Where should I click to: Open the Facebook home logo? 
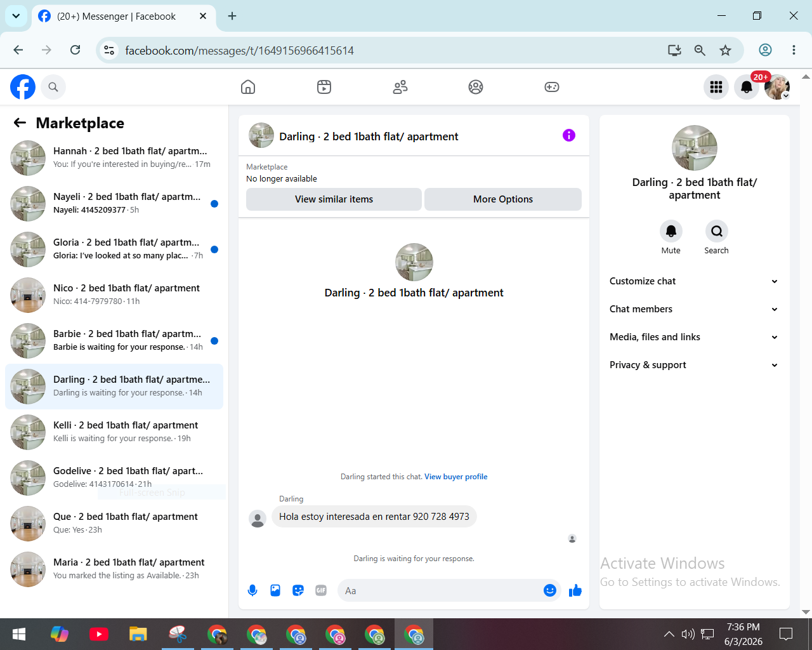coord(23,87)
